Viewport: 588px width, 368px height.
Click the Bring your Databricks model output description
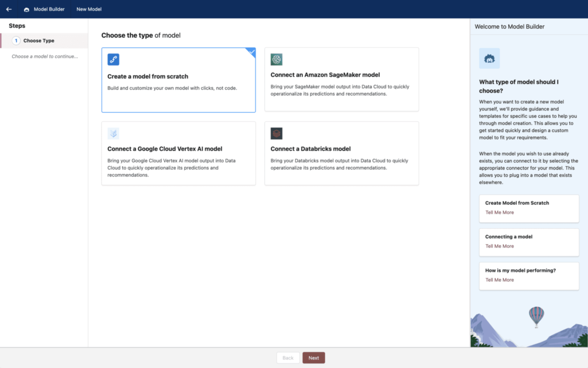coord(339,164)
